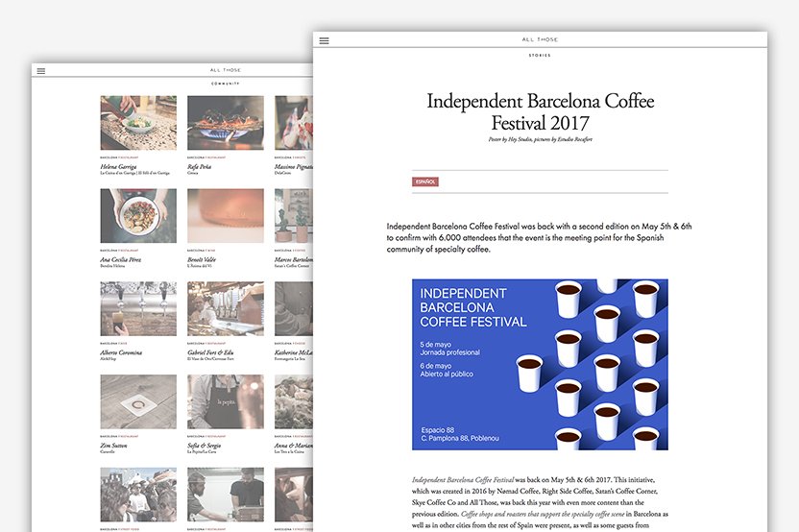
Task: Click the category tag above Benoît Valée
Action: (x=210, y=251)
